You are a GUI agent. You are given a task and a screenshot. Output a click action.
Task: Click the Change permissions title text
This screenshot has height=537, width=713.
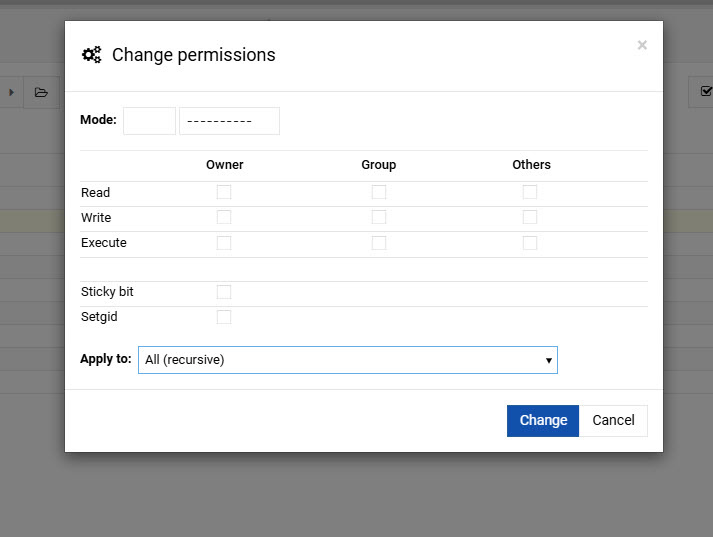coord(194,55)
